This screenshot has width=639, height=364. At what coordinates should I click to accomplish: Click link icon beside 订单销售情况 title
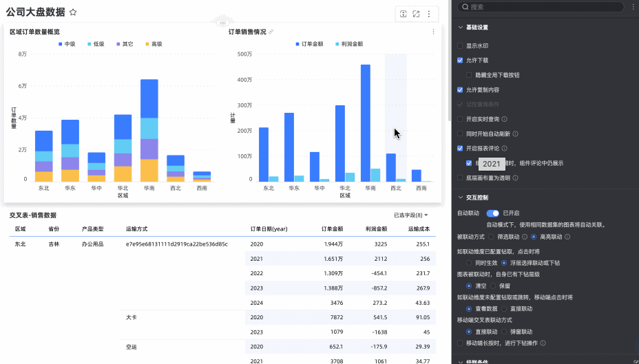click(271, 32)
